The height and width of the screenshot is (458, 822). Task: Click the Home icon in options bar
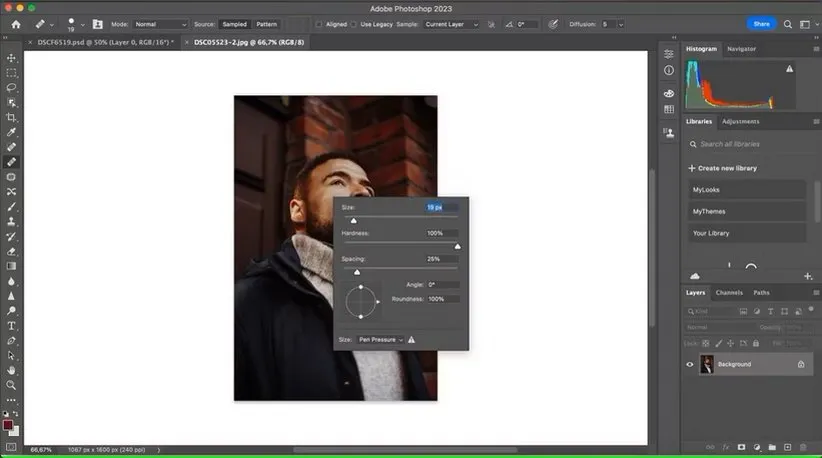pyautogui.click(x=15, y=24)
